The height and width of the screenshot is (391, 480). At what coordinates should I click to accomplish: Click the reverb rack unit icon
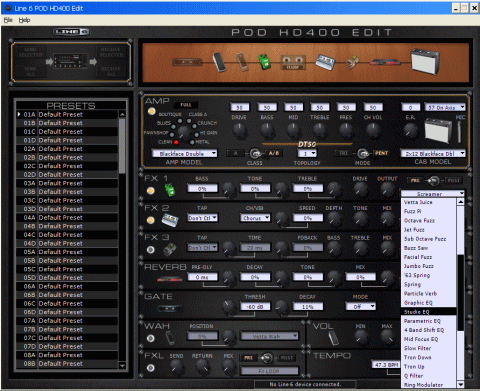[x=169, y=279]
